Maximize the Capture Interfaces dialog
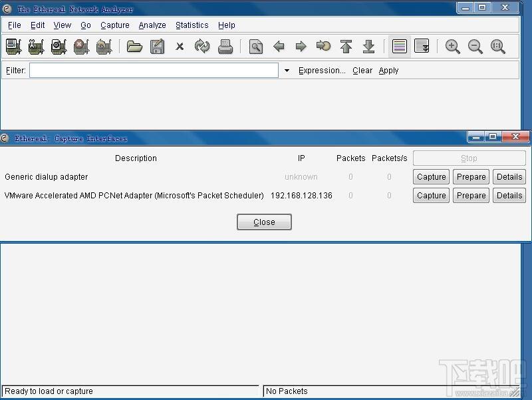 click(493, 137)
